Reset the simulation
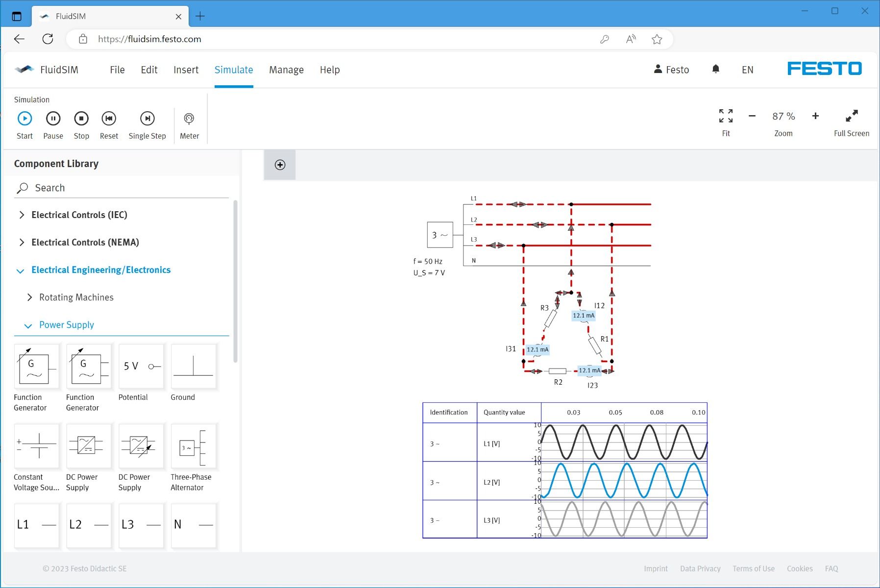This screenshot has height=588, width=880. click(x=109, y=119)
